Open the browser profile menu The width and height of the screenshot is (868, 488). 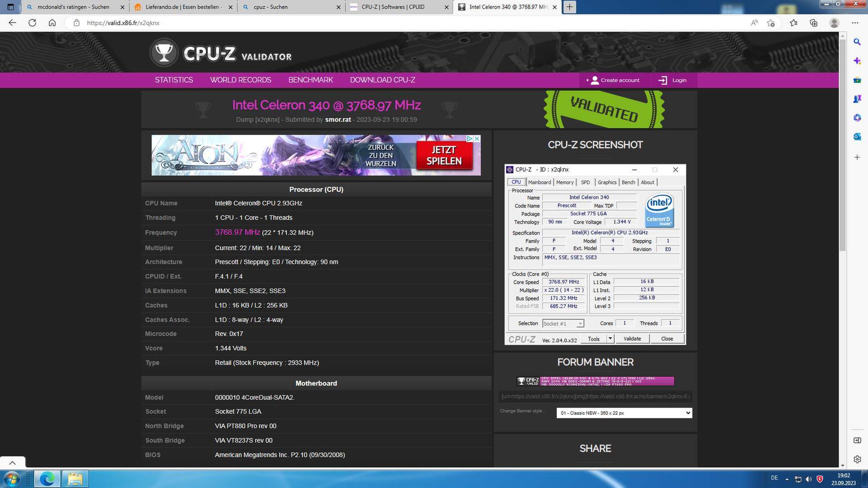coord(834,23)
